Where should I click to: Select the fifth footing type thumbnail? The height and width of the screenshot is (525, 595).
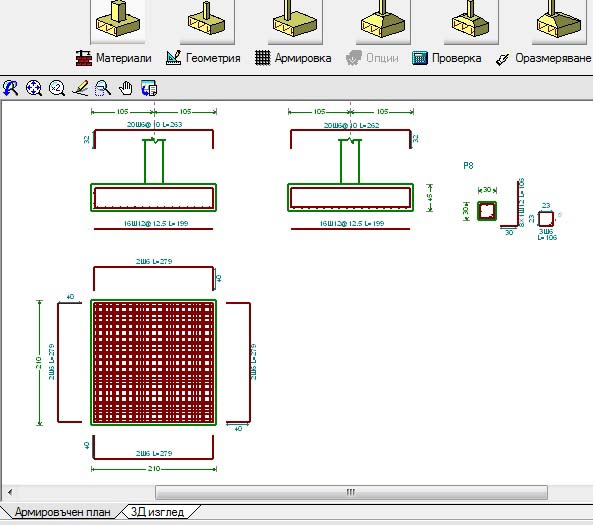click(471, 21)
